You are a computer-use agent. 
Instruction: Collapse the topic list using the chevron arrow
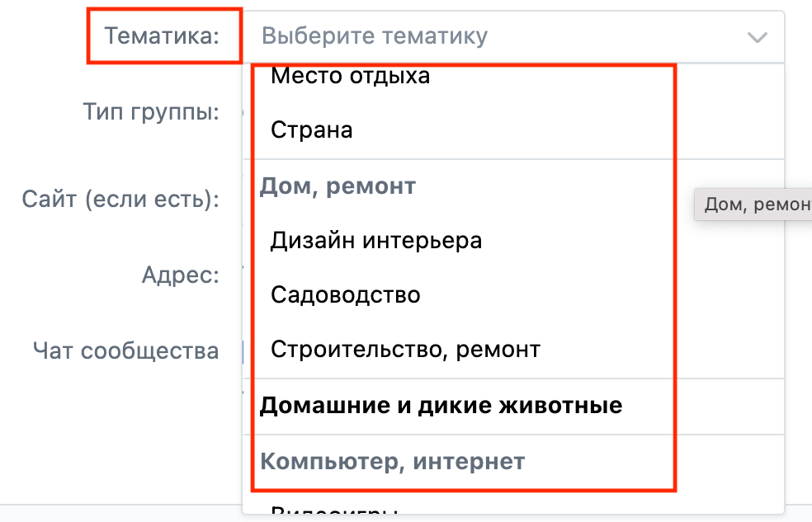[x=757, y=37]
